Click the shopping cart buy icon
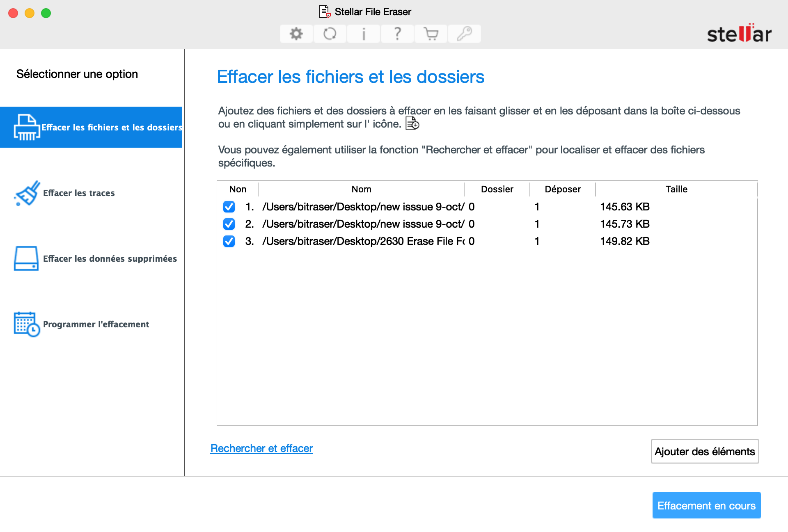 [x=431, y=34]
